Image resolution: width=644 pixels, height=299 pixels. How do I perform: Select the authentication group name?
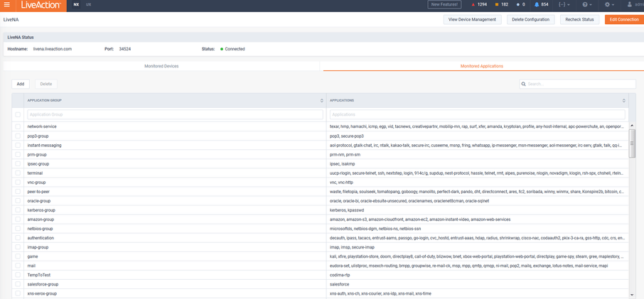click(x=41, y=238)
